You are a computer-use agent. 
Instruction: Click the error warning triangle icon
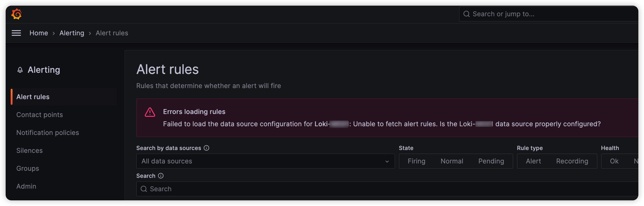point(150,112)
